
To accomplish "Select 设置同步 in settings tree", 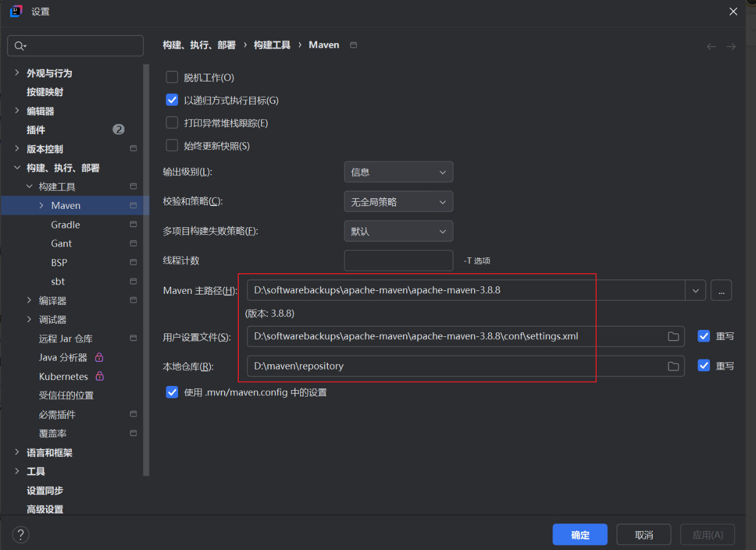I will click(45, 490).
